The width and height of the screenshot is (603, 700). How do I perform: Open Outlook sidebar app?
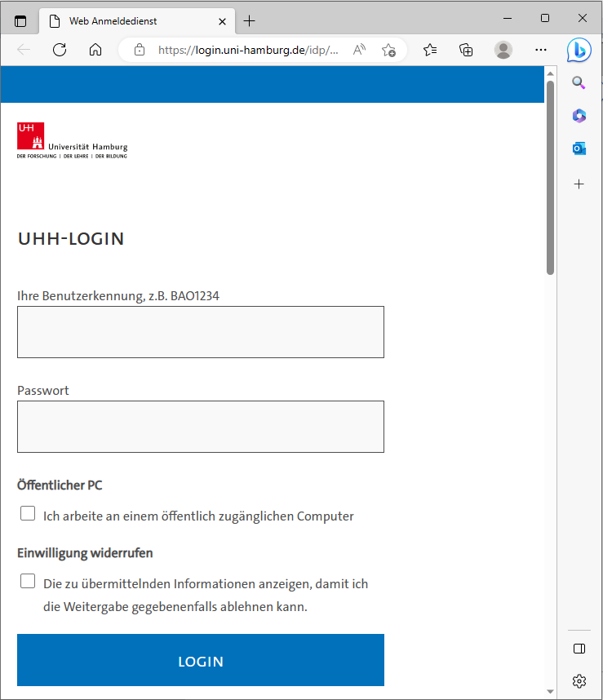(x=579, y=148)
